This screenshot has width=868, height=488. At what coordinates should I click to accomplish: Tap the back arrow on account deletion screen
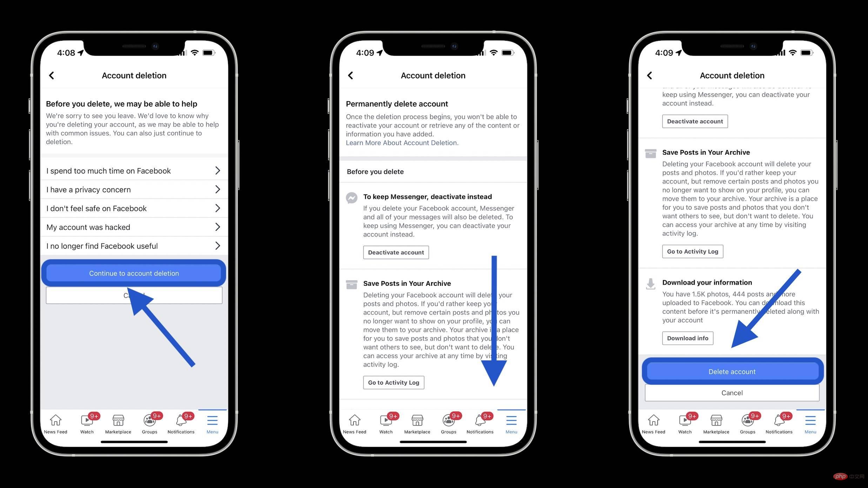coord(52,75)
